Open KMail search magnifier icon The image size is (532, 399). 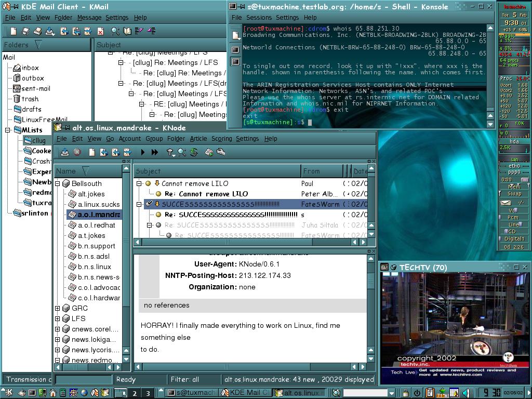[115, 31]
